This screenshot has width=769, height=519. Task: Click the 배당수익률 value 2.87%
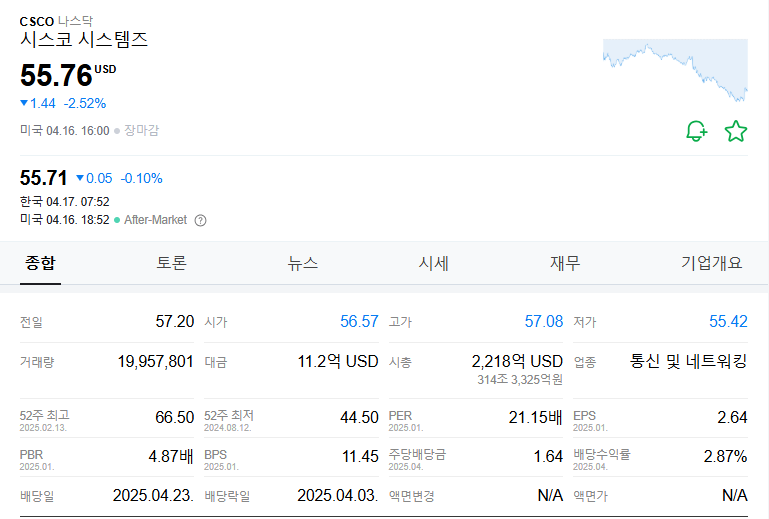tap(725, 456)
